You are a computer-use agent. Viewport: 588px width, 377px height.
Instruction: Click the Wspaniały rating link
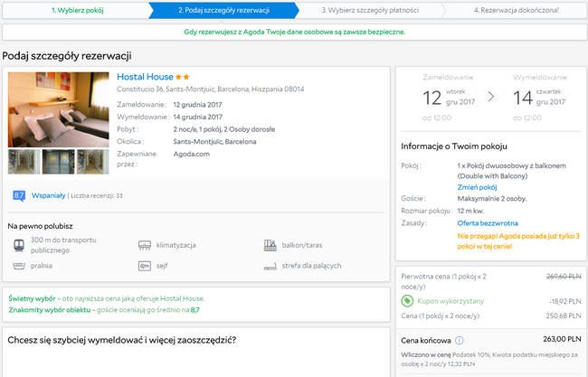click(48, 195)
